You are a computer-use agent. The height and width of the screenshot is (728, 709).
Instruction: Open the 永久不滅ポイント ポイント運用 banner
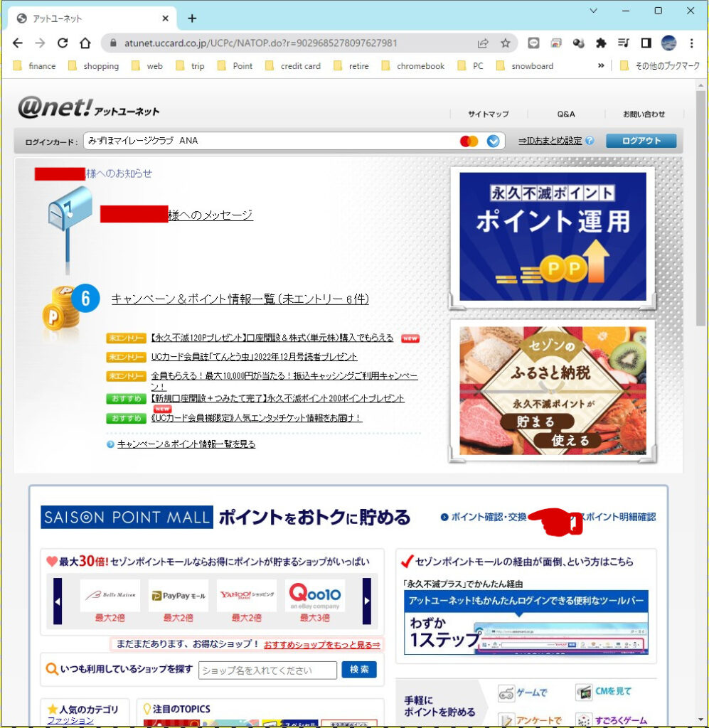553,237
